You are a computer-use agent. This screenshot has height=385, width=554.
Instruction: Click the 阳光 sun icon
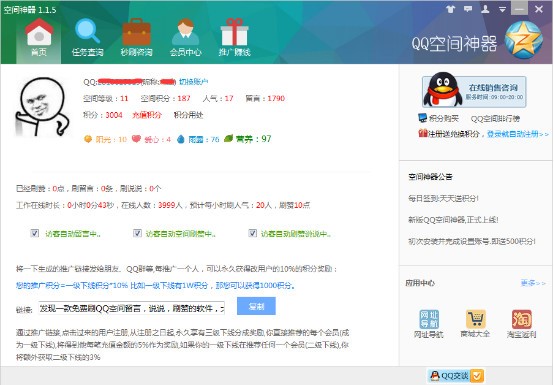(x=88, y=139)
